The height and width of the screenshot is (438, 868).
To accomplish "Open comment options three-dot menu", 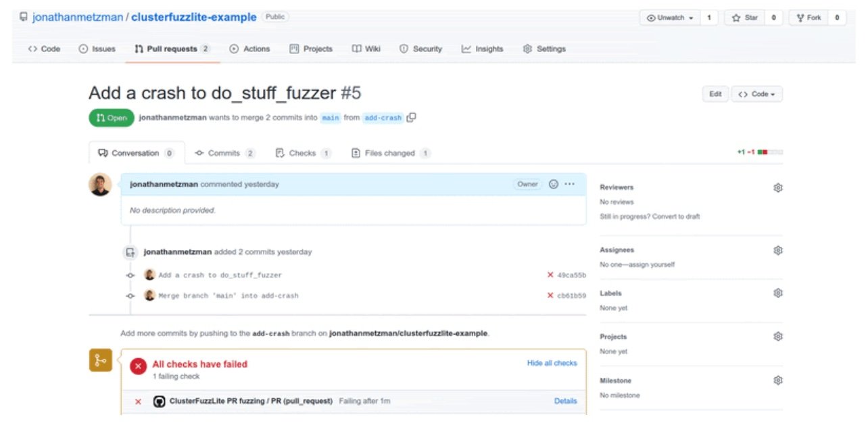I will pos(570,184).
